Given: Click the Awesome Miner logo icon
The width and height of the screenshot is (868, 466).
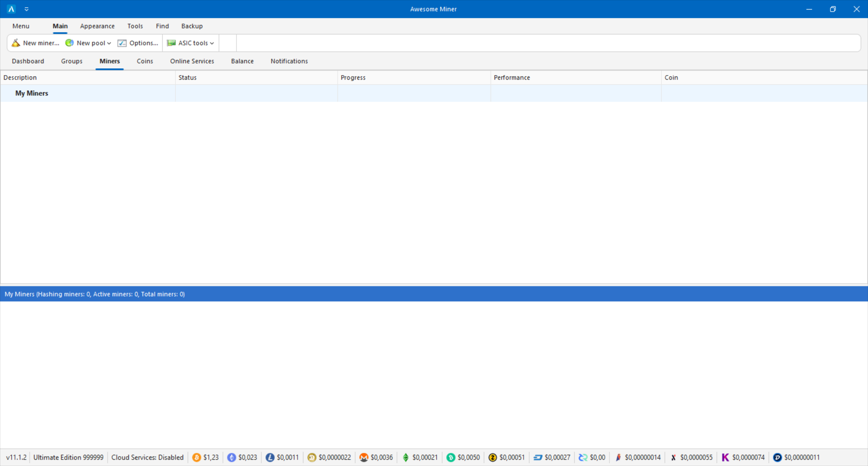Looking at the screenshot, I should pyautogui.click(x=11, y=9).
